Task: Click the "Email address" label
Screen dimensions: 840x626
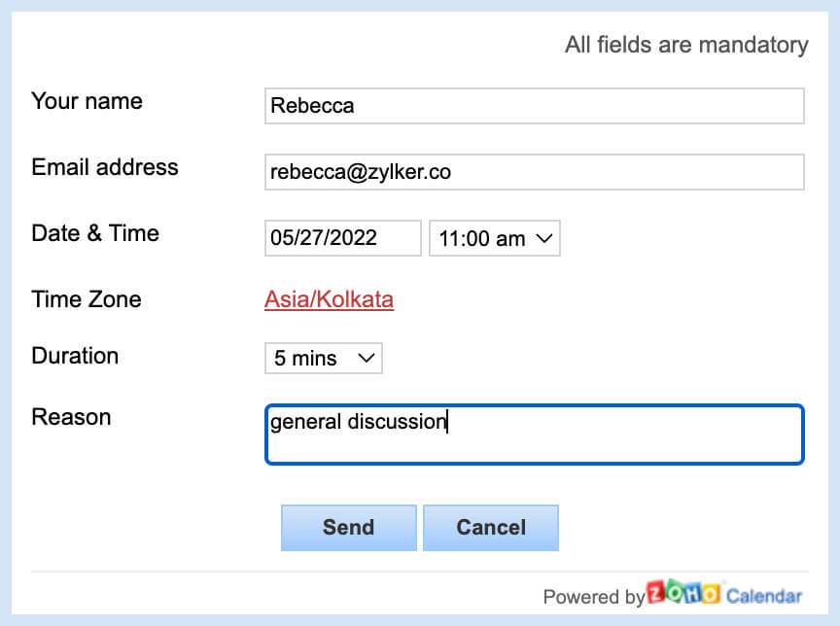Action: tap(105, 167)
